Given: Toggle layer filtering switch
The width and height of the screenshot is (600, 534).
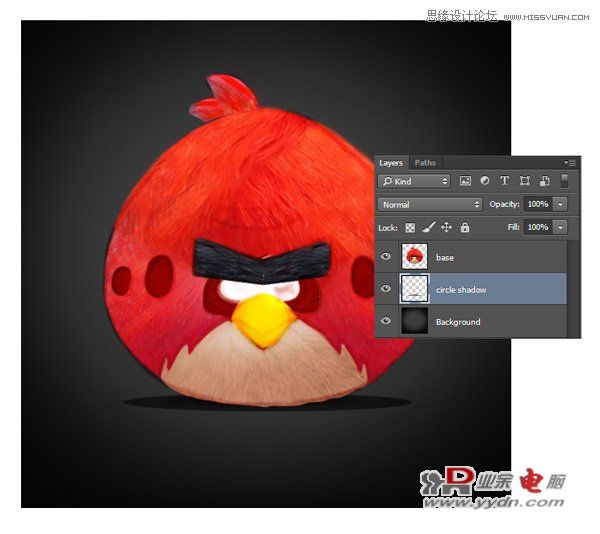Looking at the screenshot, I should (564, 181).
